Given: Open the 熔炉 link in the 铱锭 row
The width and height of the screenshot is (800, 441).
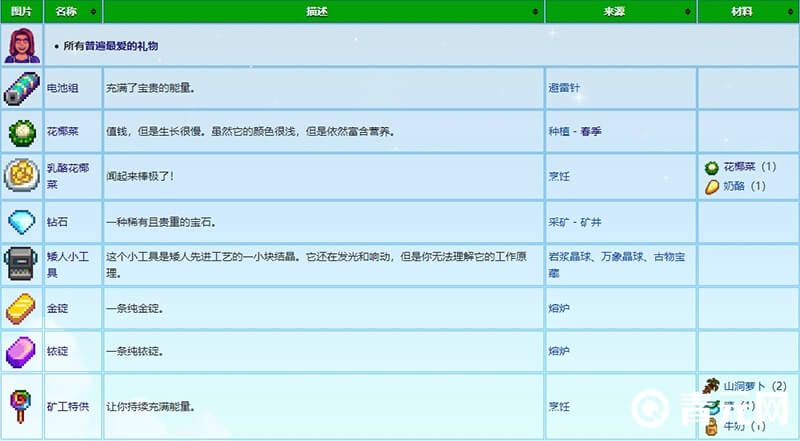Looking at the screenshot, I should [559, 351].
